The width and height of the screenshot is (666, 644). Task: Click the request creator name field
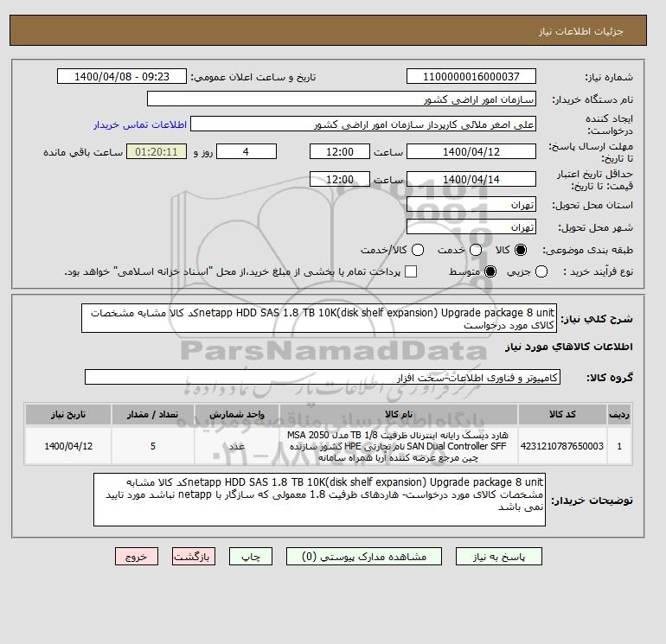pos(363,124)
